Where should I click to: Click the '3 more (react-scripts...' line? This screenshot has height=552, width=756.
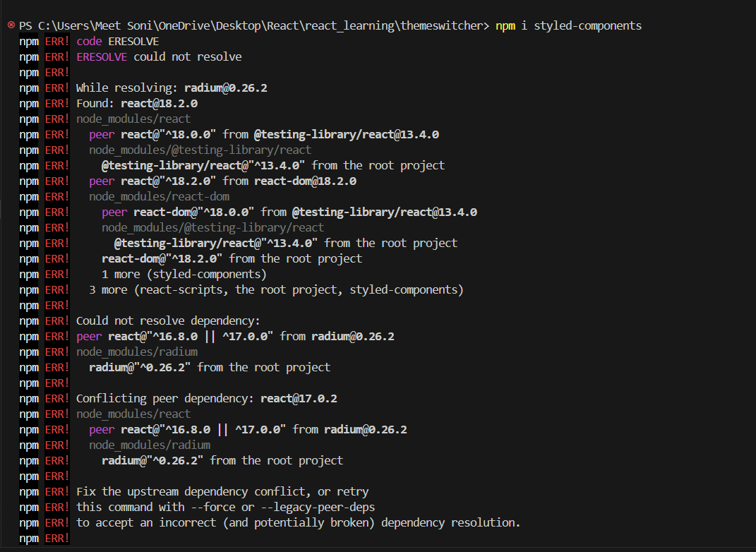(x=276, y=289)
